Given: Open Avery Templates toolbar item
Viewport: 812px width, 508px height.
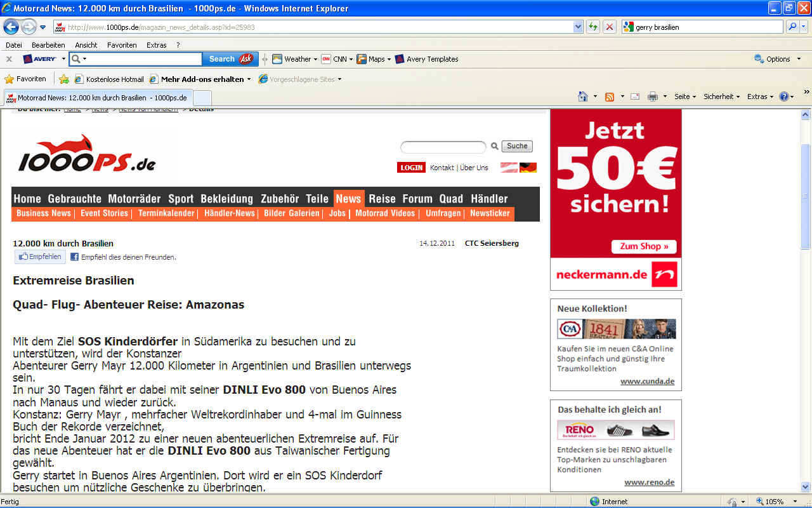Looking at the screenshot, I should 426,59.
